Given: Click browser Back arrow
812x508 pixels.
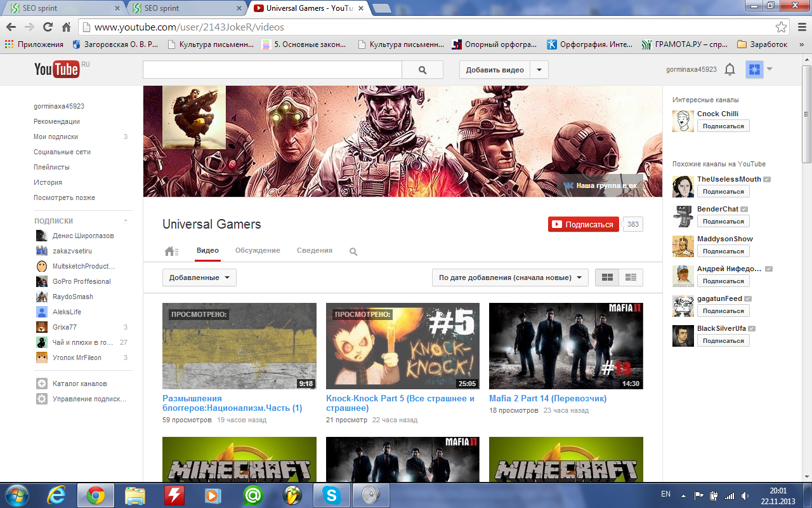Looking at the screenshot, I should coord(11,27).
